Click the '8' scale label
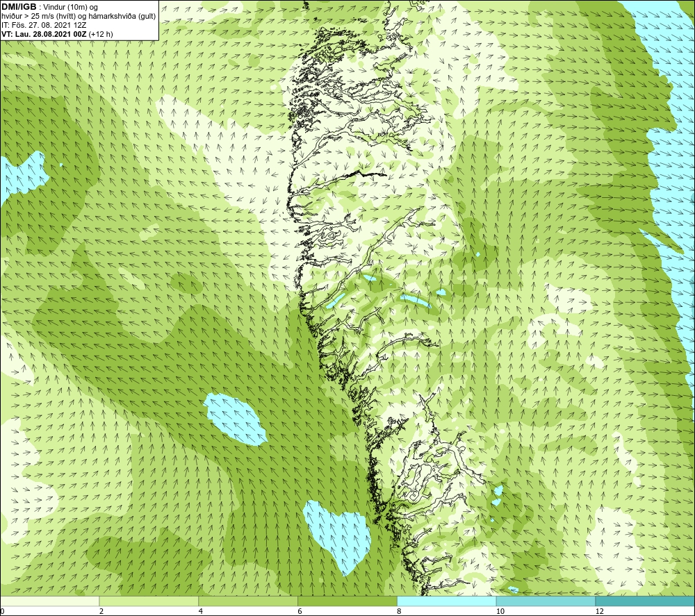 [400, 612]
